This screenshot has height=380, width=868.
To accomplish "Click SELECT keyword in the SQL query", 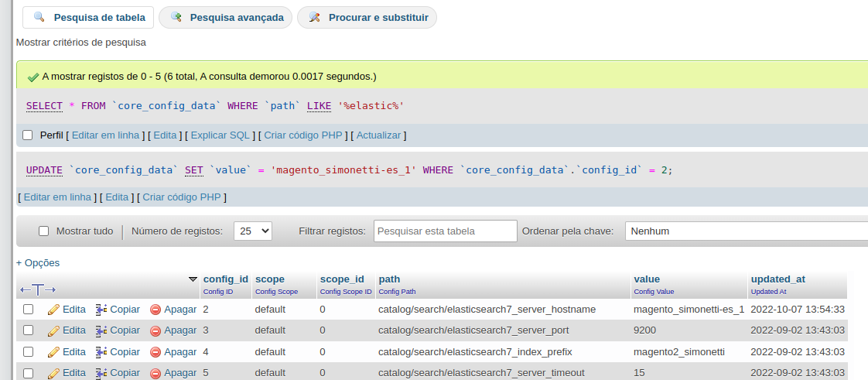I will [x=44, y=105].
